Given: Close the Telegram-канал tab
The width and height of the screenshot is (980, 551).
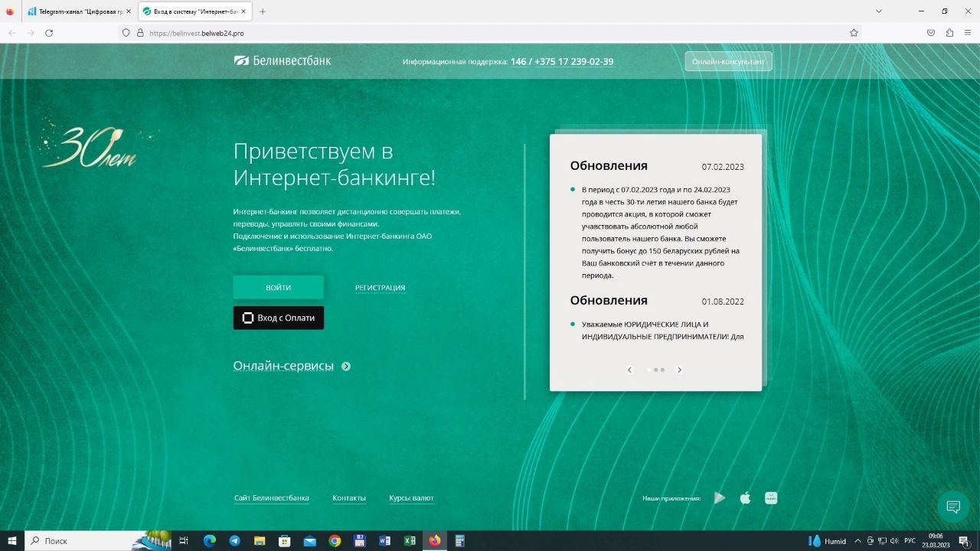Looking at the screenshot, I should 129,11.
